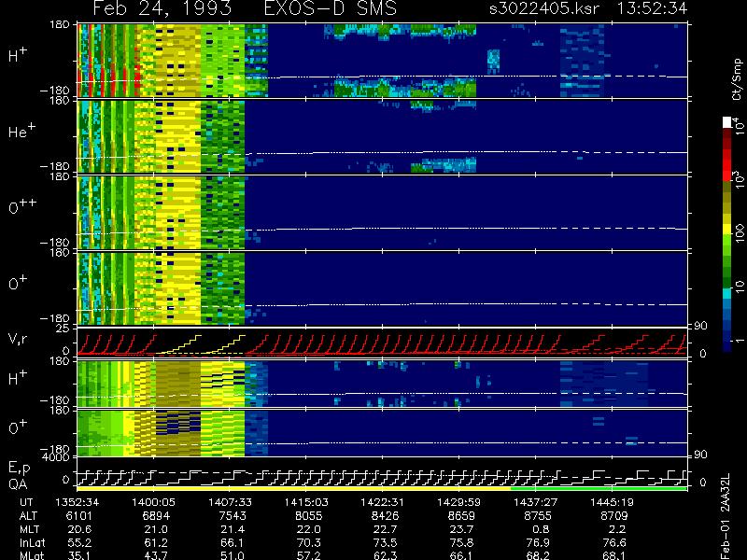Image resolution: width=747 pixels, height=560 pixels.
Task: Click the count-rate color scale bar
Action: pos(727,234)
